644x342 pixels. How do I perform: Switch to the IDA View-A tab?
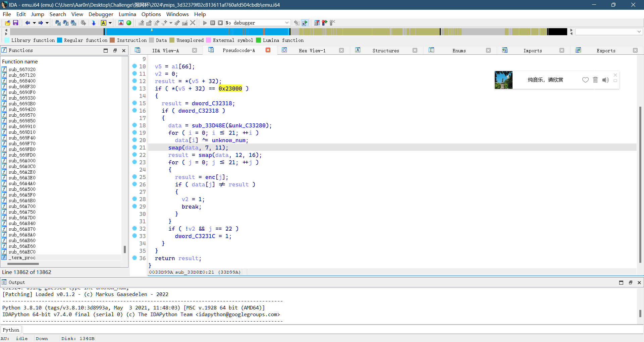click(x=165, y=51)
